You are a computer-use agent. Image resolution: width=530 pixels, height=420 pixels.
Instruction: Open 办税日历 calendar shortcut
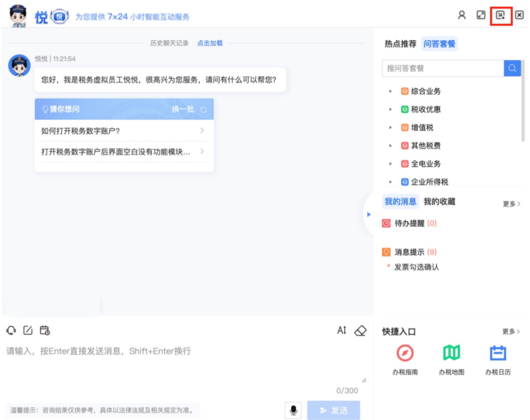coord(498,353)
